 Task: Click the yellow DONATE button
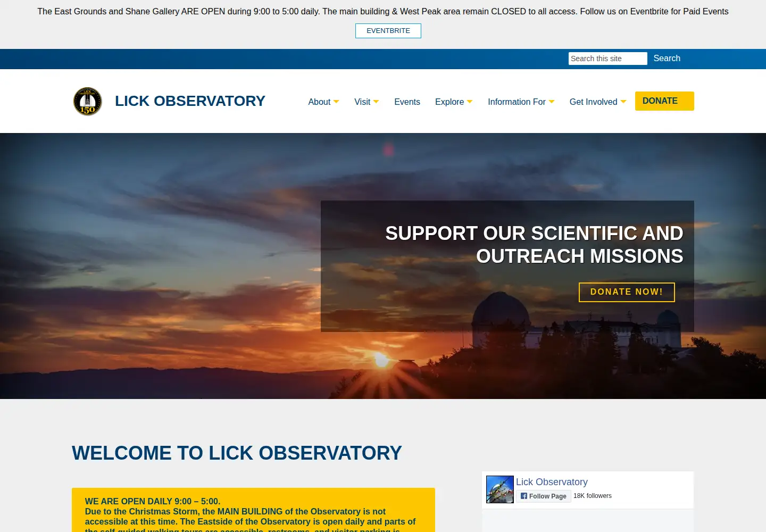pyautogui.click(x=664, y=101)
